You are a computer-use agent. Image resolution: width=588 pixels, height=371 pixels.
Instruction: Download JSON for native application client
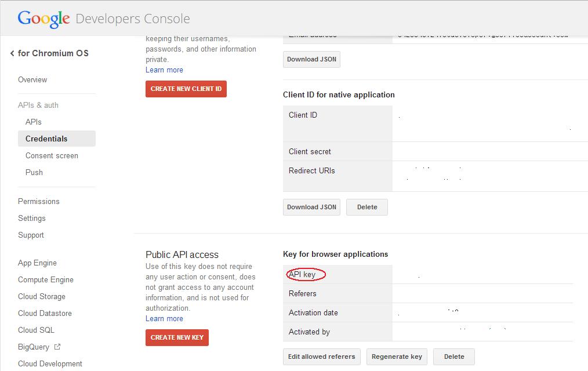tap(312, 207)
